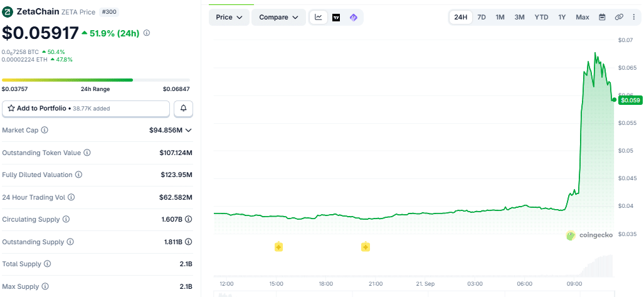The height and width of the screenshot is (297, 644).
Task: Open the calendar date range icon
Action: pos(602,18)
